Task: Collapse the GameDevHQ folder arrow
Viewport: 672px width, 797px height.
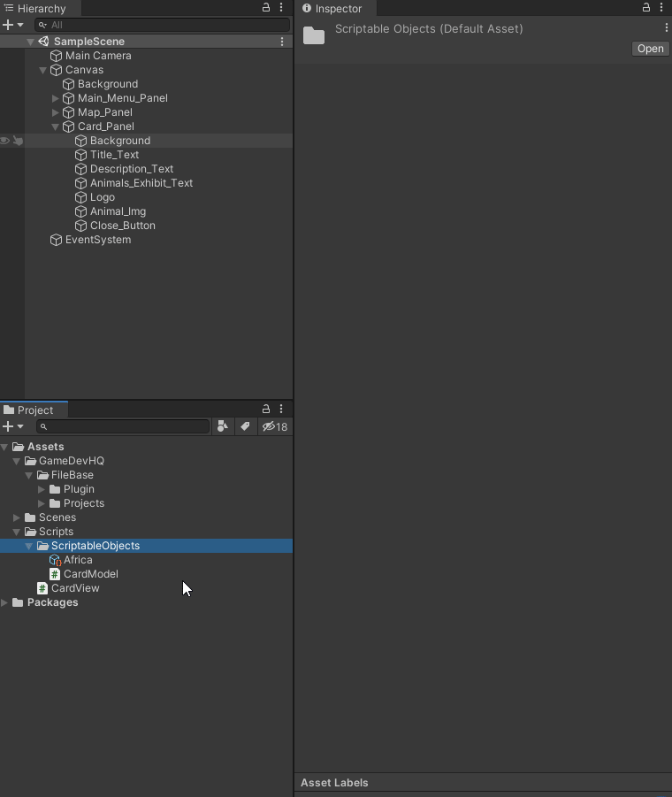Action: [x=17, y=461]
